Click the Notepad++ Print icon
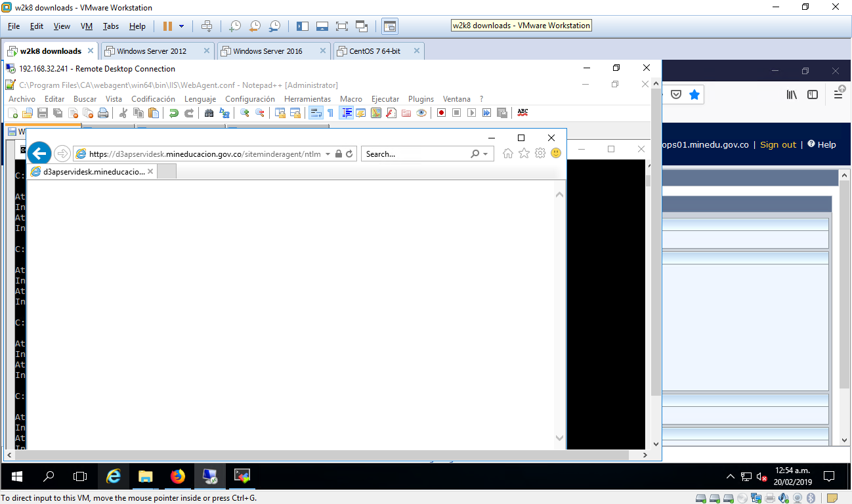This screenshot has height=504, width=852. [x=102, y=113]
